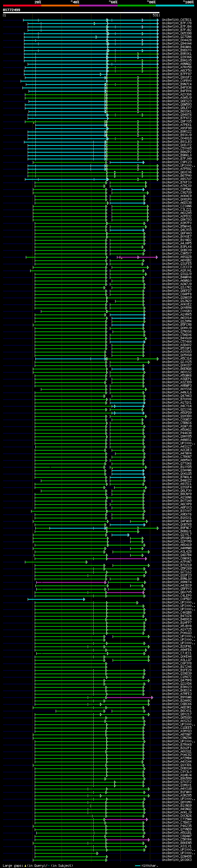The width and height of the screenshot is (197, 868).
Task: Select the UniRef100_A2X3G6 row label
Action: [177, 94]
